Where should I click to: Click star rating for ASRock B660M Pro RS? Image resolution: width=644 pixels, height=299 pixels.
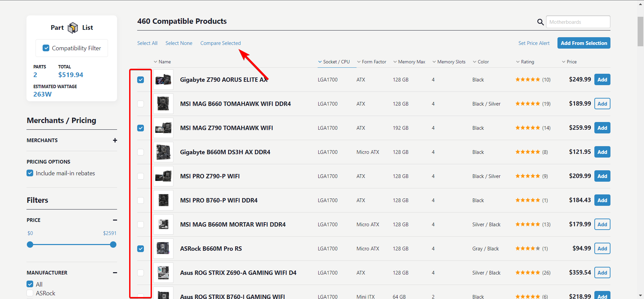pos(528,249)
